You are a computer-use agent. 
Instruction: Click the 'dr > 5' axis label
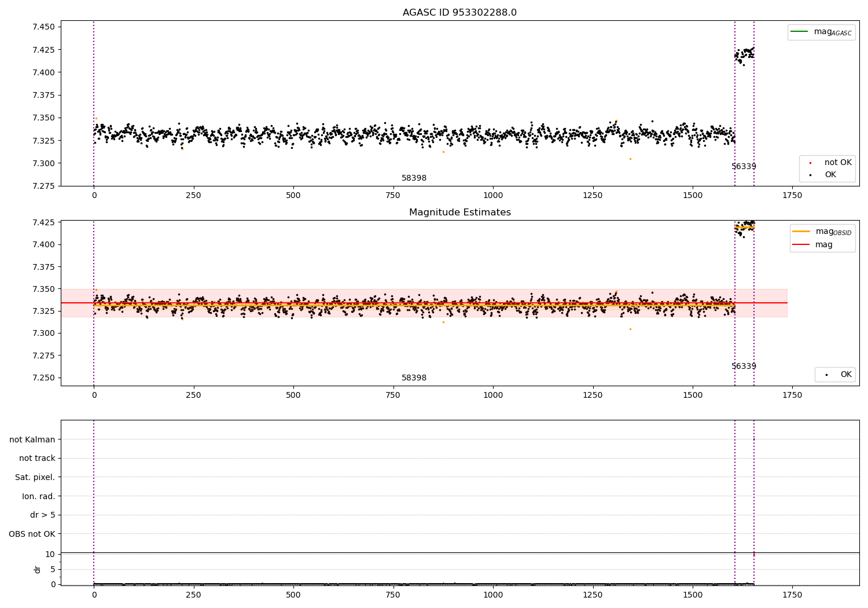(43, 515)
